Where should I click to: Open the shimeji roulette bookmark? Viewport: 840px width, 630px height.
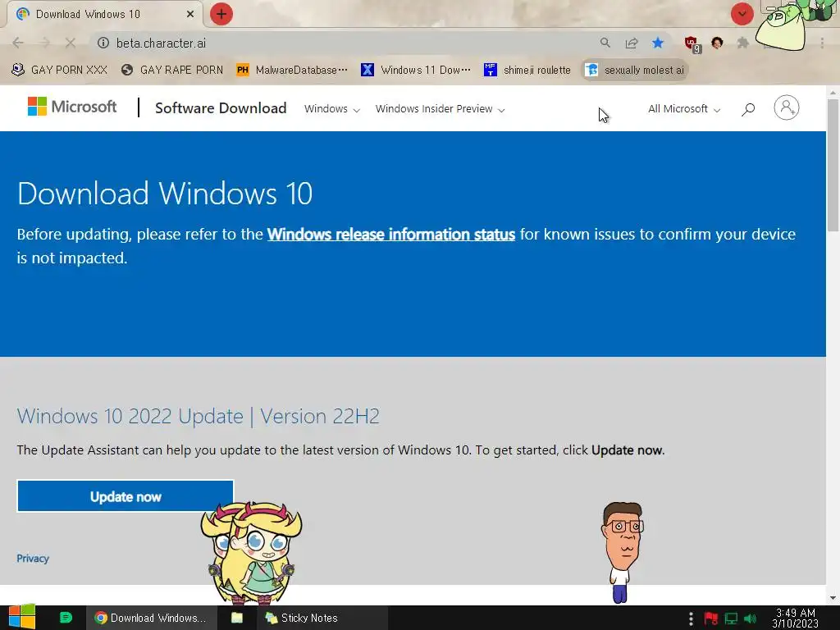(x=527, y=70)
